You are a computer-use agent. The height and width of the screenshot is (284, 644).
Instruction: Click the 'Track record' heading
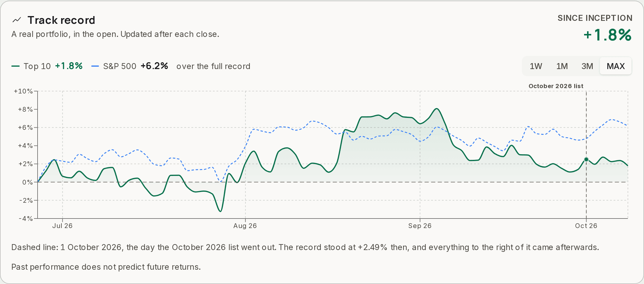61,20
